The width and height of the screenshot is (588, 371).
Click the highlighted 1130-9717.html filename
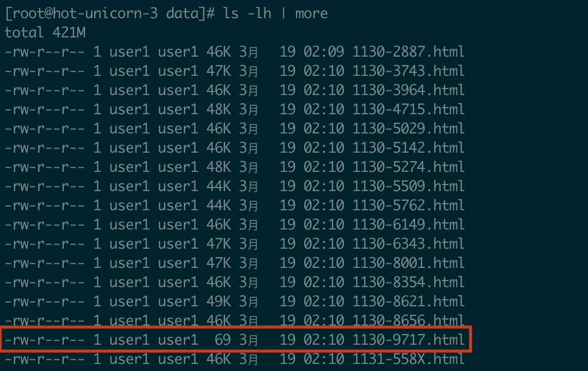[x=408, y=340]
